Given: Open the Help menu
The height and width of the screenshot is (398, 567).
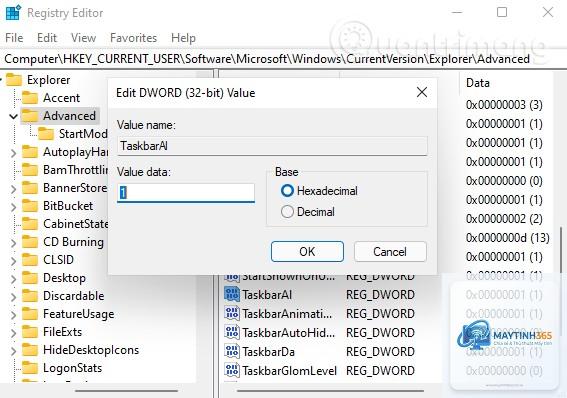Looking at the screenshot, I should tap(183, 38).
